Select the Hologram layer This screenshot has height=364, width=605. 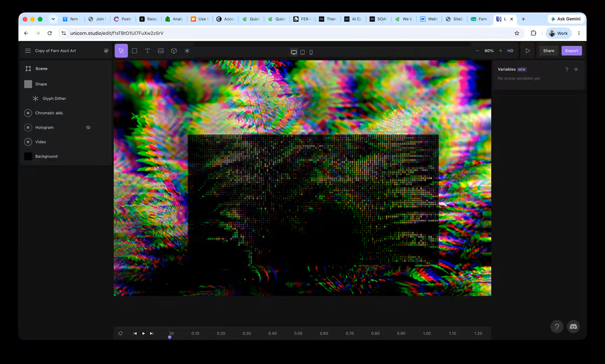66,128
